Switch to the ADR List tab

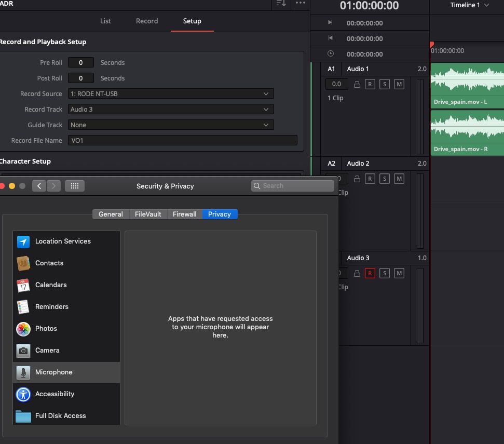tap(105, 21)
